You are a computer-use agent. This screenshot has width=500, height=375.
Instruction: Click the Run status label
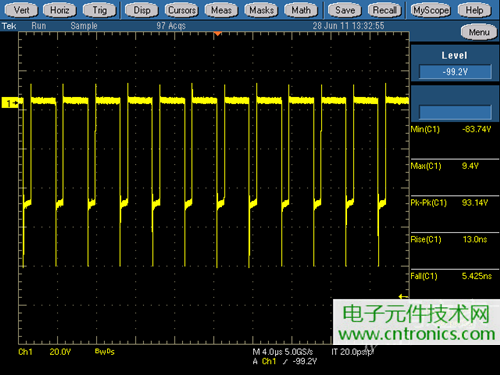click(x=39, y=26)
